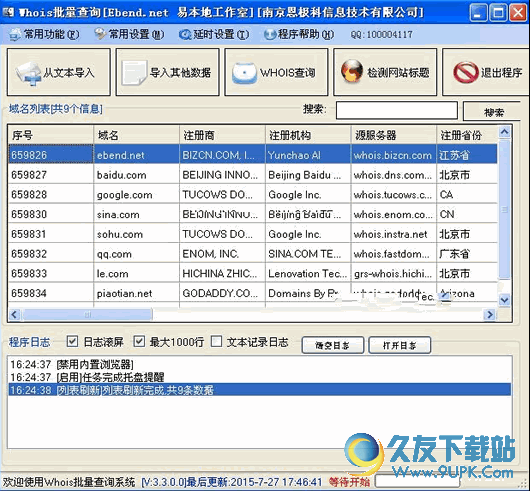Select the le.com row

tap(253, 273)
